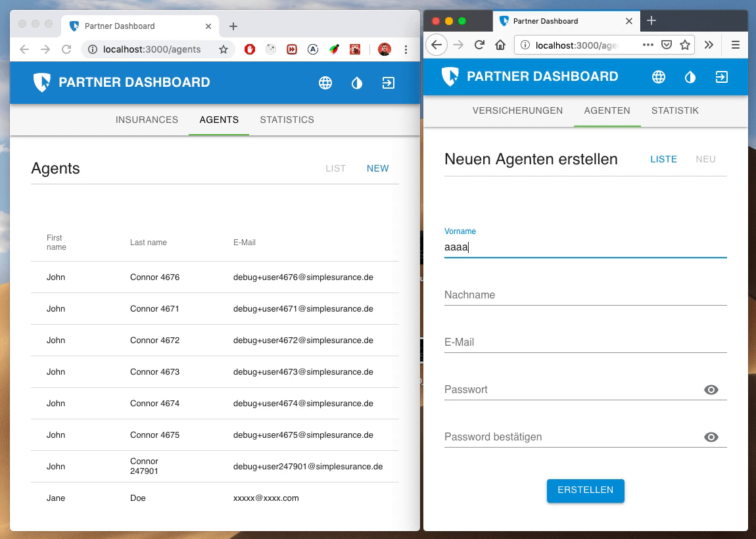The height and width of the screenshot is (539, 756).
Task: Click the NEU link in the Firefox window
Action: 705,159
